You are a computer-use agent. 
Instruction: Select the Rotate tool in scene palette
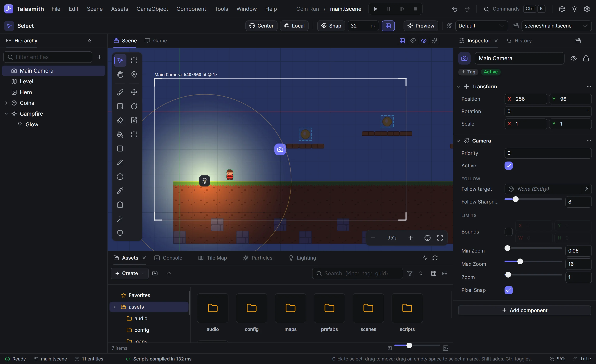tap(134, 106)
